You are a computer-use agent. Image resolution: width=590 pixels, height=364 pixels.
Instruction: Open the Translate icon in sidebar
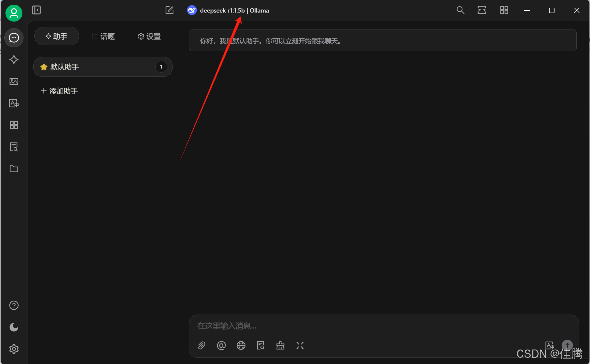(x=14, y=103)
